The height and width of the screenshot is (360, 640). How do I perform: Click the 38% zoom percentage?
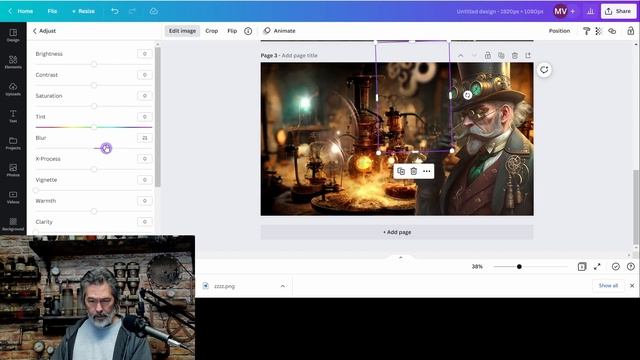pos(477,267)
